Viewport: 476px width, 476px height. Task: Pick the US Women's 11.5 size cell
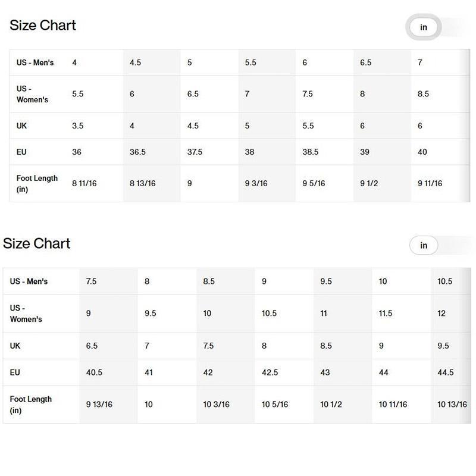click(x=386, y=314)
